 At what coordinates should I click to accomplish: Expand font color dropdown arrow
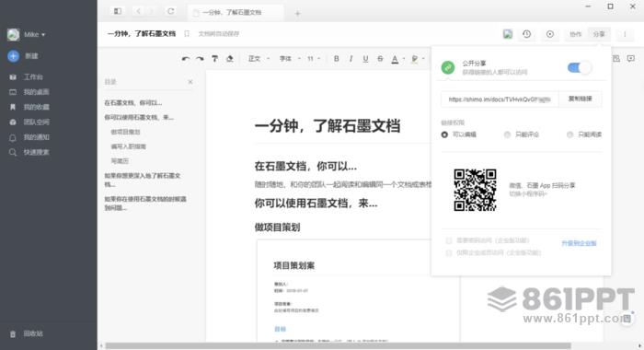click(x=404, y=59)
